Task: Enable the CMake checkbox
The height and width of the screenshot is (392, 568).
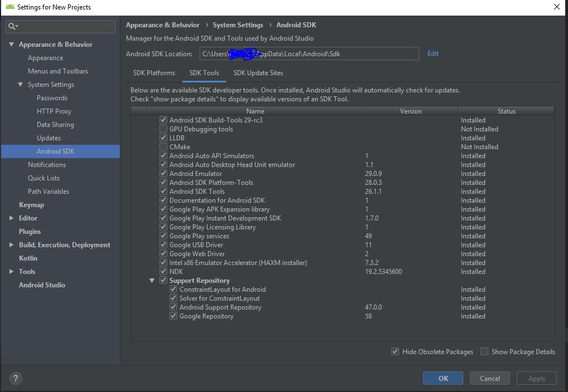Action: (x=163, y=147)
